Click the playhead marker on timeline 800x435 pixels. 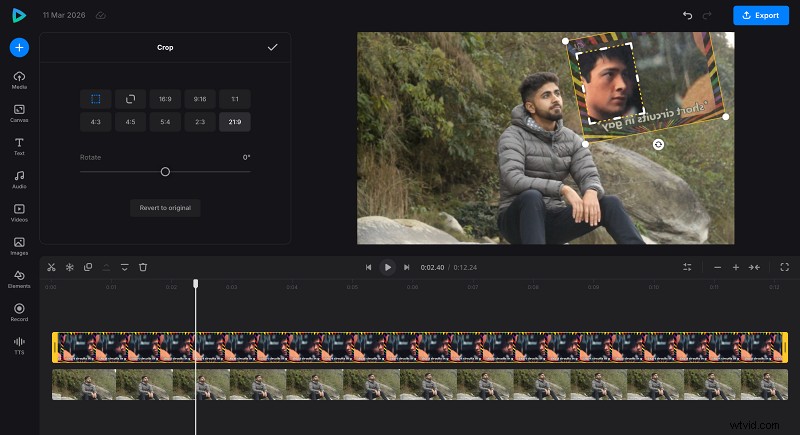[x=195, y=284]
